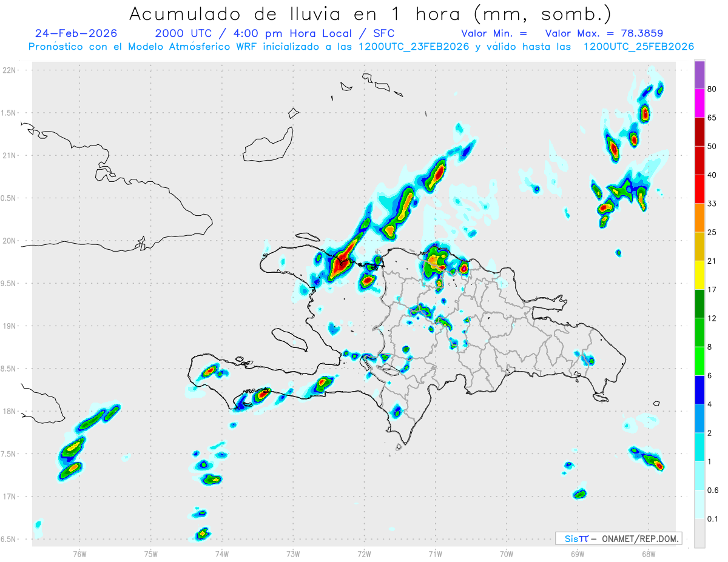The width and height of the screenshot is (728, 562).
Task: Click the 'ONAMET/REP.DOM.' credit label
Action: coord(641,538)
